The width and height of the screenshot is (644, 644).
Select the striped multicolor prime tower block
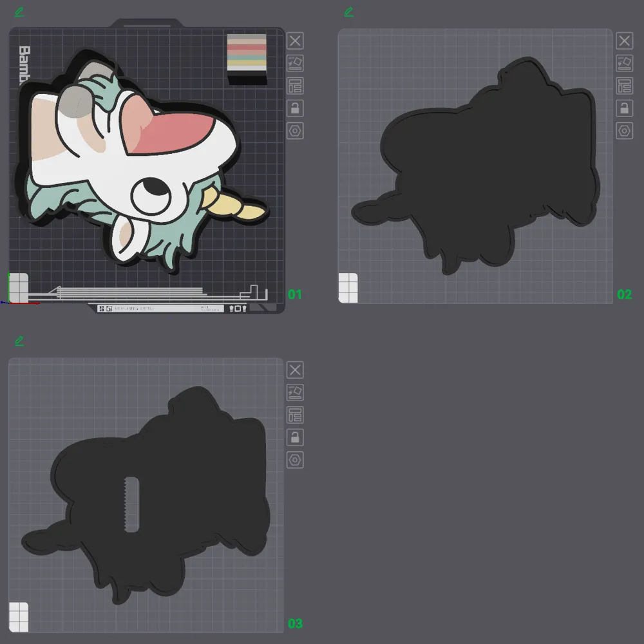[x=247, y=59]
